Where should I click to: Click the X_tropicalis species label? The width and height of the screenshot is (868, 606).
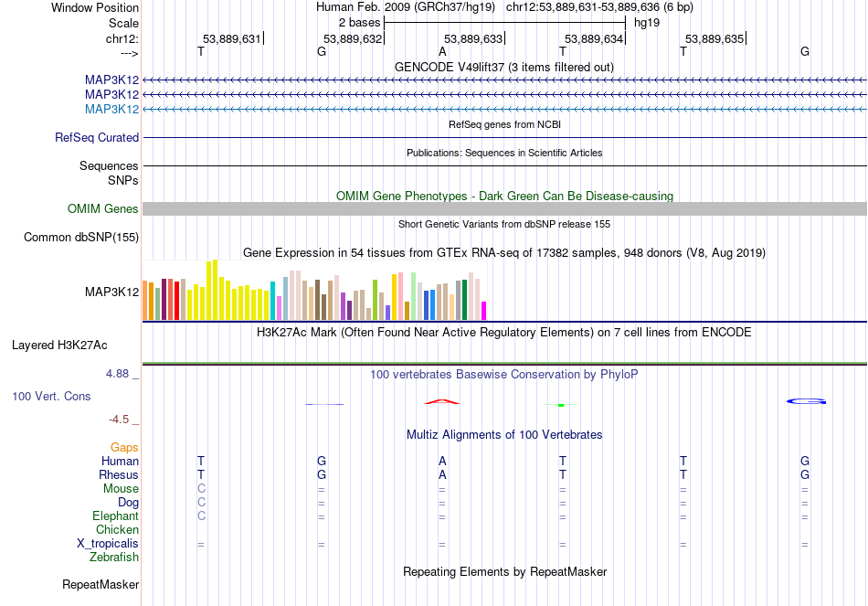pyautogui.click(x=108, y=544)
